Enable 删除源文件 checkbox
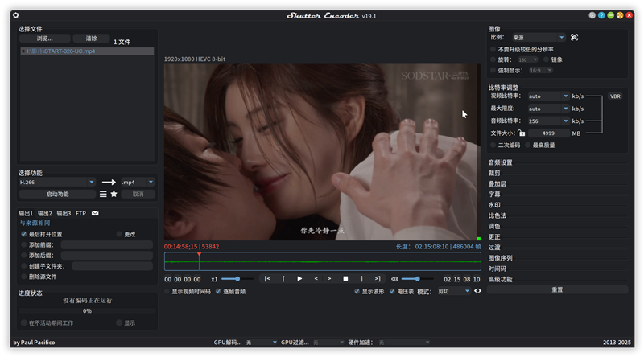644x357 pixels. [24, 277]
